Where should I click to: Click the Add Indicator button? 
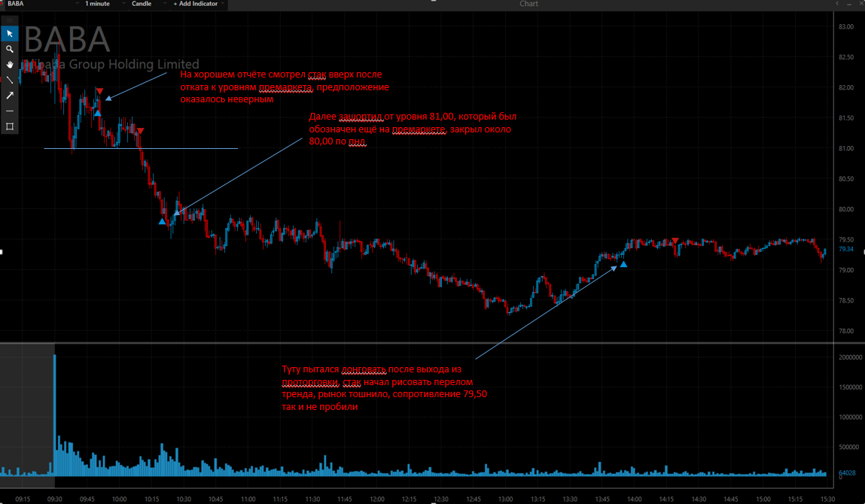click(x=196, y=4)
